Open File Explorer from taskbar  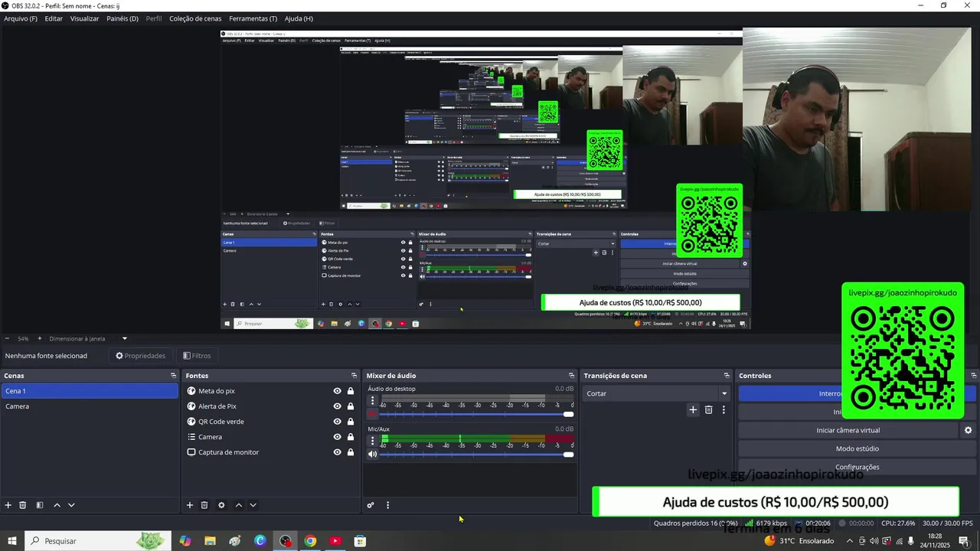210,541
